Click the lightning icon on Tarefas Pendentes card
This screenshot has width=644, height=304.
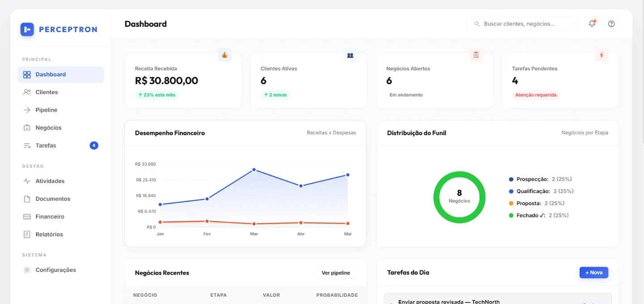[x=602, y=55]
